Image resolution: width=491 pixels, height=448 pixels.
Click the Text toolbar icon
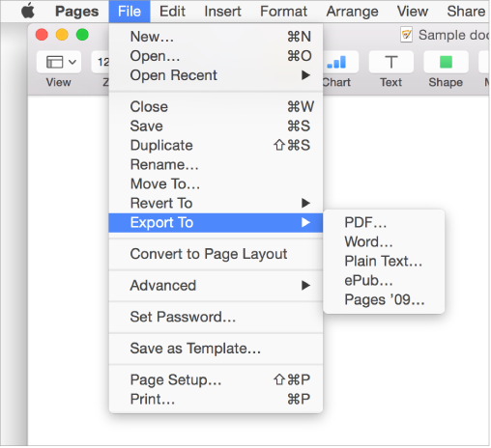391,62
